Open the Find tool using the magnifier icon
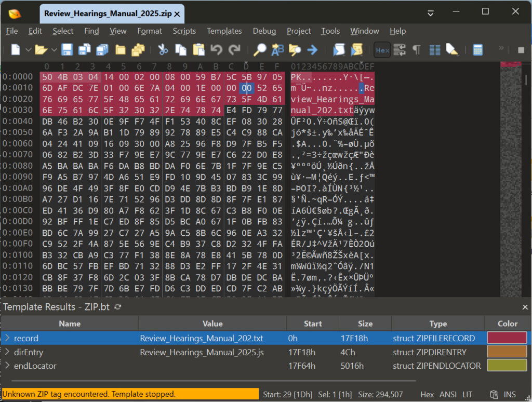This screenshot has height=402, width=532. (x=259, y=50)
